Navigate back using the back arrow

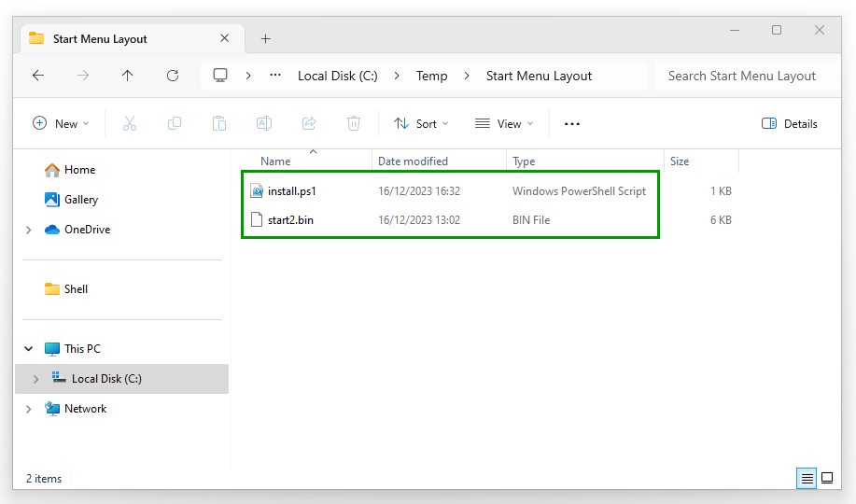38,76
